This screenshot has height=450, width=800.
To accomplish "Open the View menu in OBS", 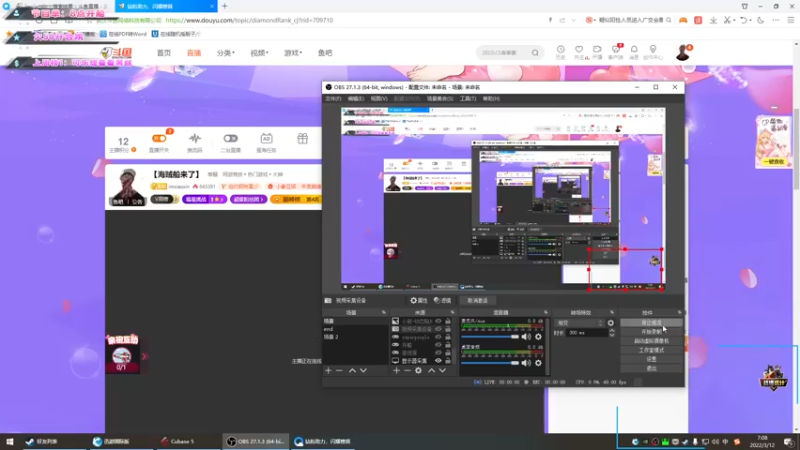I will [379, 98].
